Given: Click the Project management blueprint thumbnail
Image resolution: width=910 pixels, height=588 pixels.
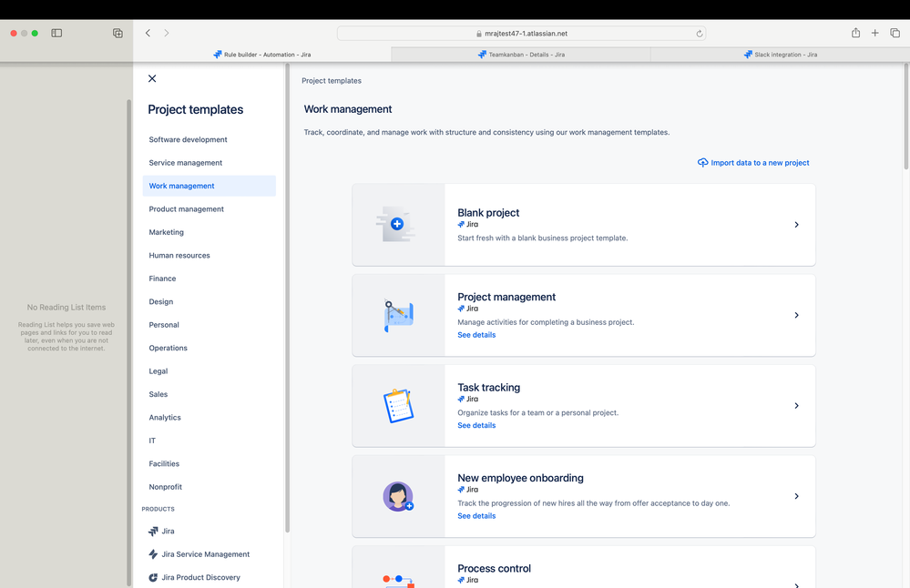Looking at the screenshot, I should [398, 316].
